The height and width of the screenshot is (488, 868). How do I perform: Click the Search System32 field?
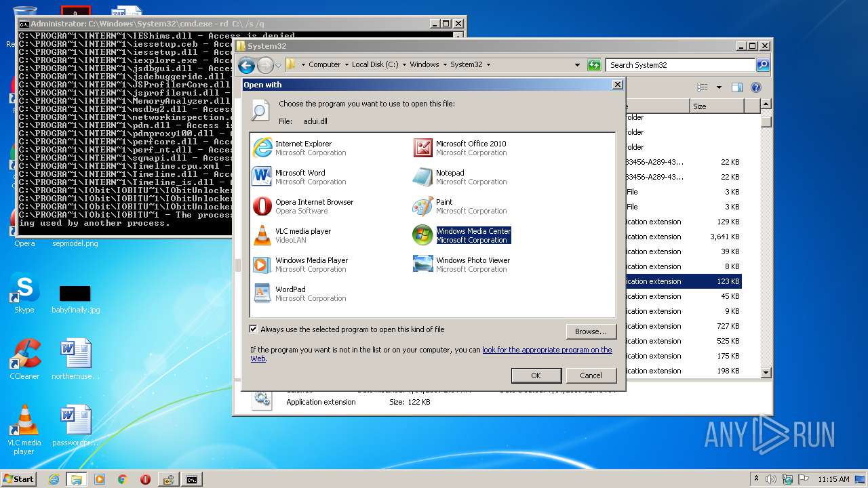[x=680, y=65]
